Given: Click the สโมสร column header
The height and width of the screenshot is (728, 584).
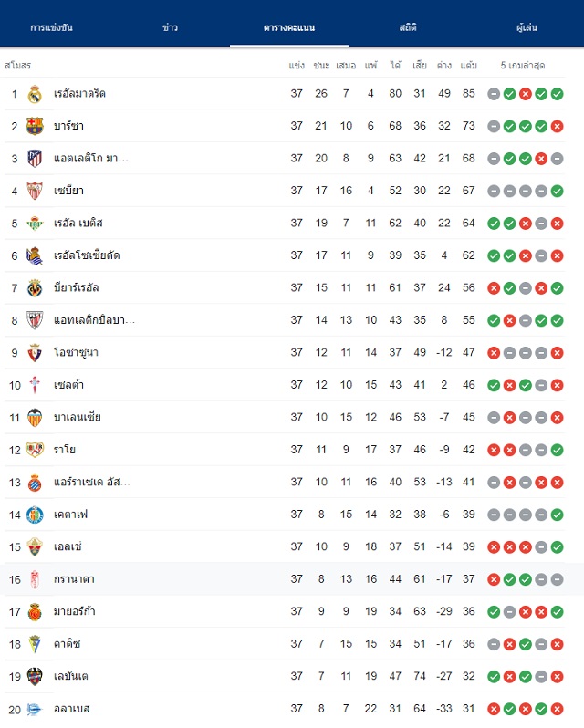Looking at the screenshot, I should click(18, 66).
